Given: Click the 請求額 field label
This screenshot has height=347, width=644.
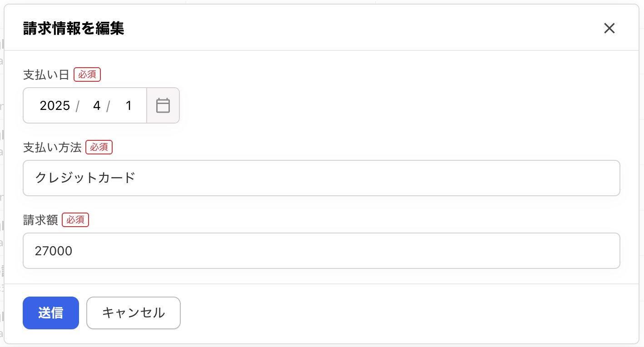Looking at the screenshot, I should [40, 220].
